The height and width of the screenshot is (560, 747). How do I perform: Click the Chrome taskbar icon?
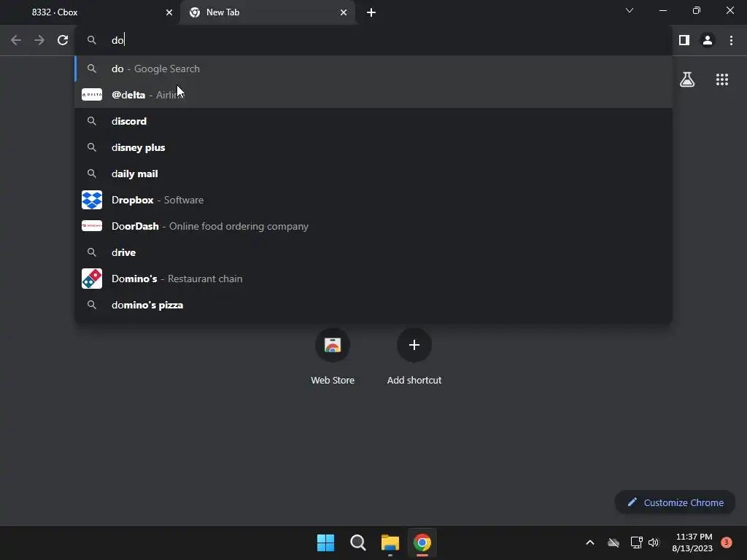[x=422, y=542]
